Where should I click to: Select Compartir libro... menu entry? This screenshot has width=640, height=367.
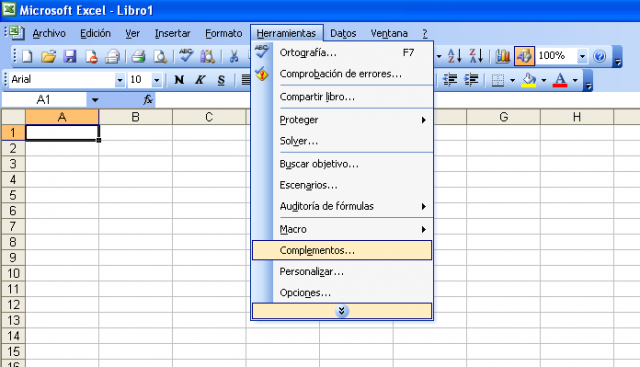[x=342, y=97]
